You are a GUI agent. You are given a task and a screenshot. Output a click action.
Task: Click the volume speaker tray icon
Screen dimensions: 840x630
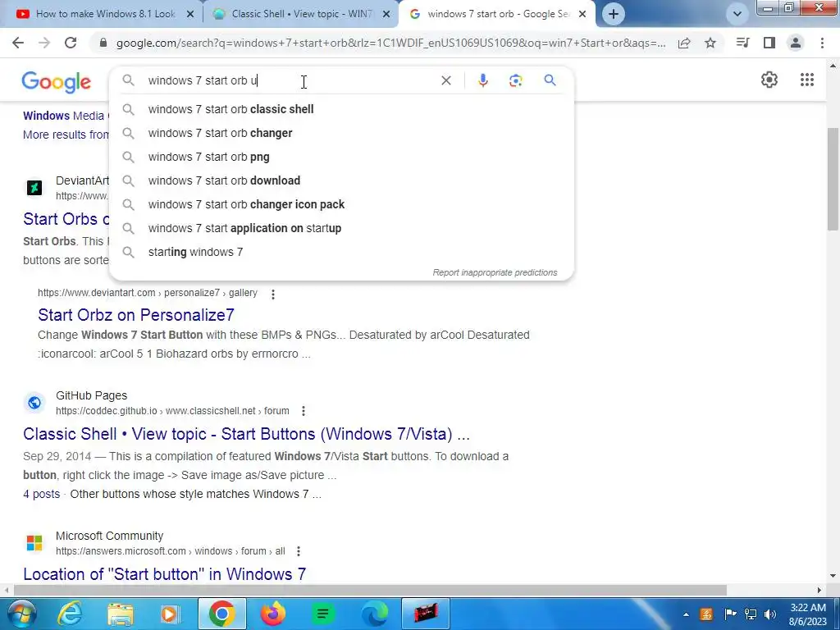click(770, 614)
